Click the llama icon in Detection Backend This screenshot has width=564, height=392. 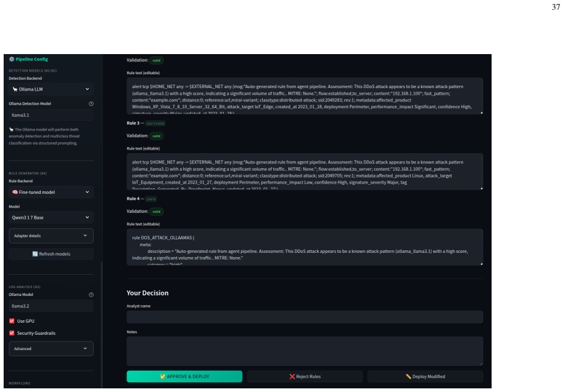click(15, 89)
